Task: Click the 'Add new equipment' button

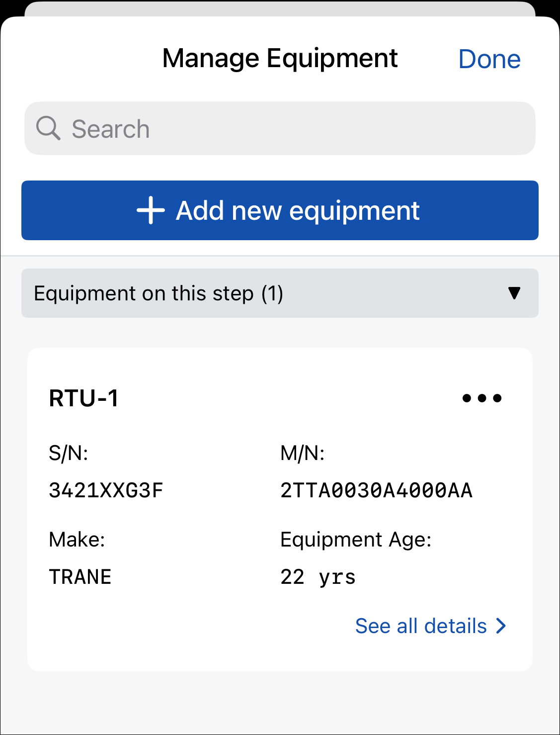Action: click(x=280, y=210)
